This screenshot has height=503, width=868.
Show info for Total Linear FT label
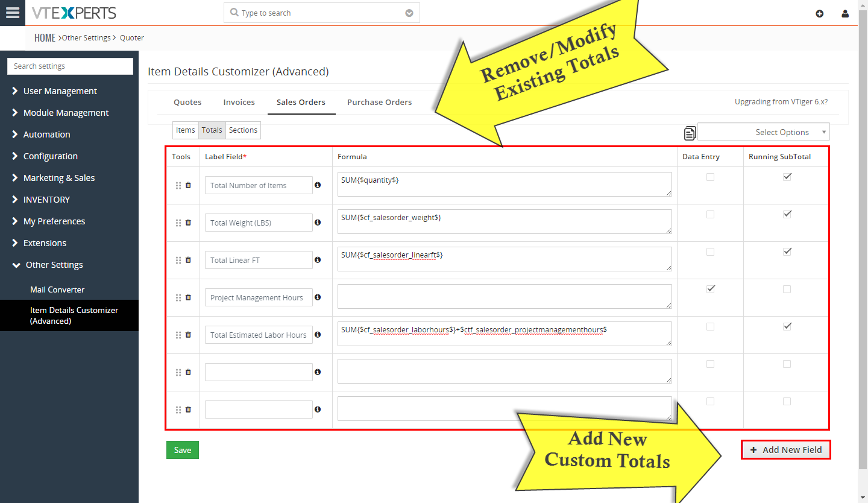point(318,260)
